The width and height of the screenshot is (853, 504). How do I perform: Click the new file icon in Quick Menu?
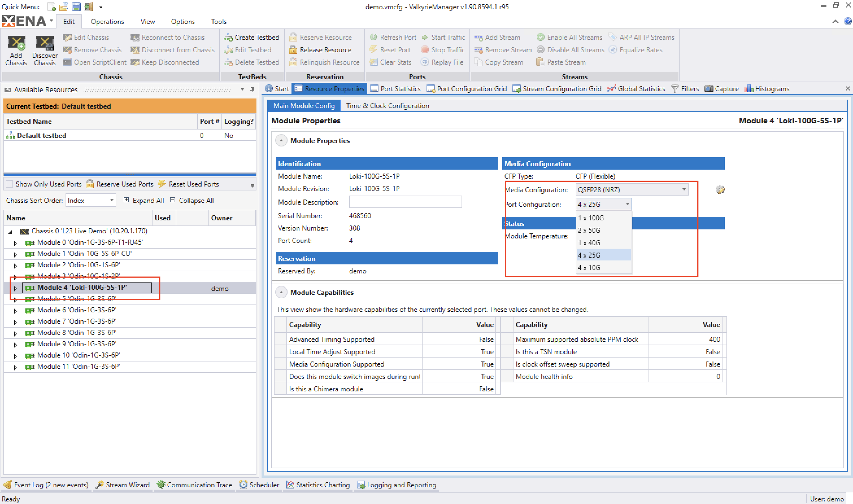(x=51, y=6)
